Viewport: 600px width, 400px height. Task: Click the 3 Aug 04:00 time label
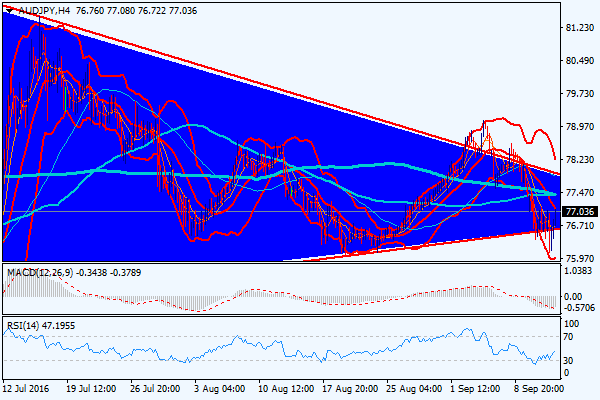click(x=220, y=389)
